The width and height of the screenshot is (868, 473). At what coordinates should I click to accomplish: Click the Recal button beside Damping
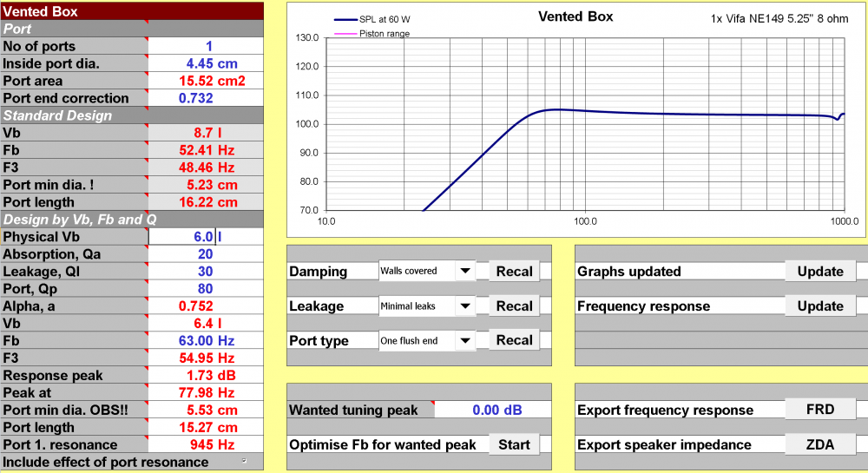point(514,272)
